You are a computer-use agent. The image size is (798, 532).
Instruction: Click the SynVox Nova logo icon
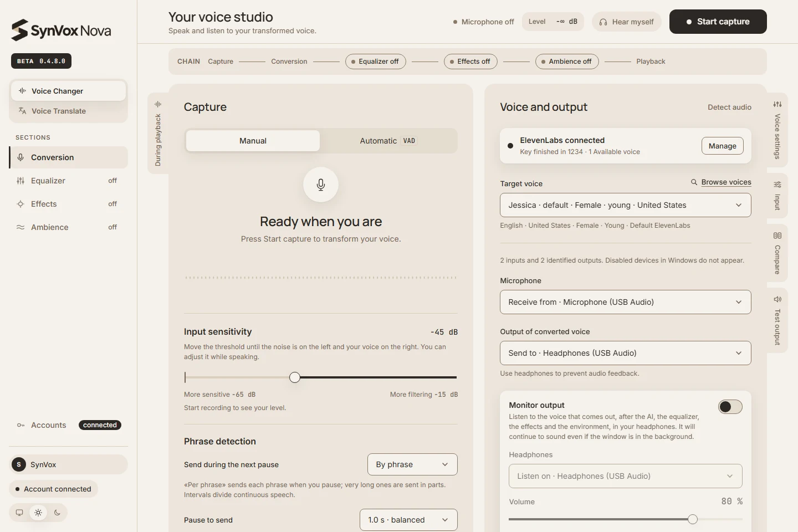(19, 30)
